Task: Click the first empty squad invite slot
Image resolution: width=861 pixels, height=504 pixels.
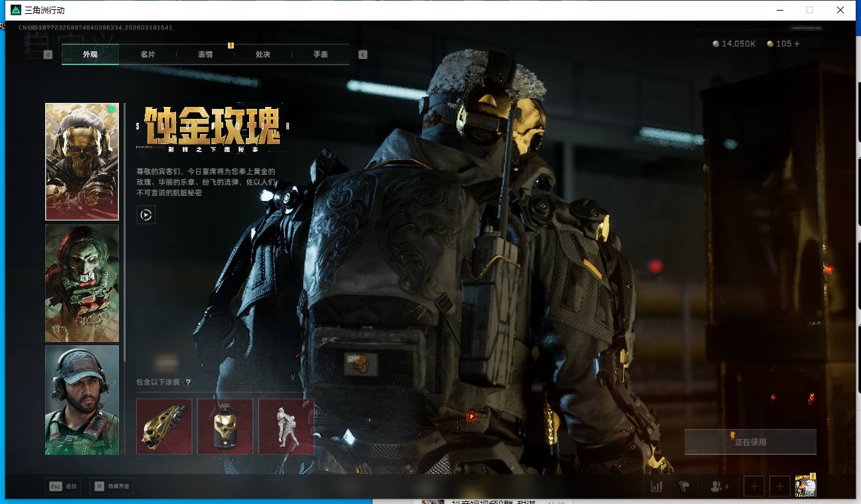Action: 753,487
